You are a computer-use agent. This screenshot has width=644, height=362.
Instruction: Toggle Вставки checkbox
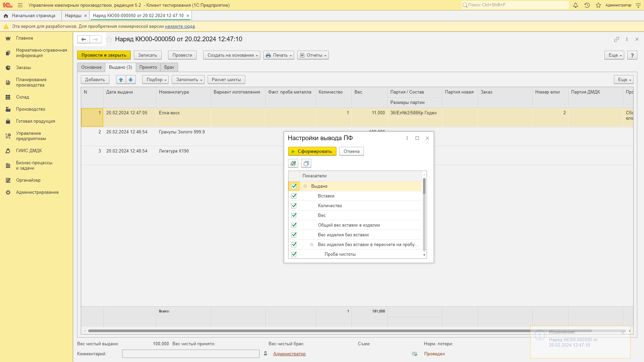294,196
